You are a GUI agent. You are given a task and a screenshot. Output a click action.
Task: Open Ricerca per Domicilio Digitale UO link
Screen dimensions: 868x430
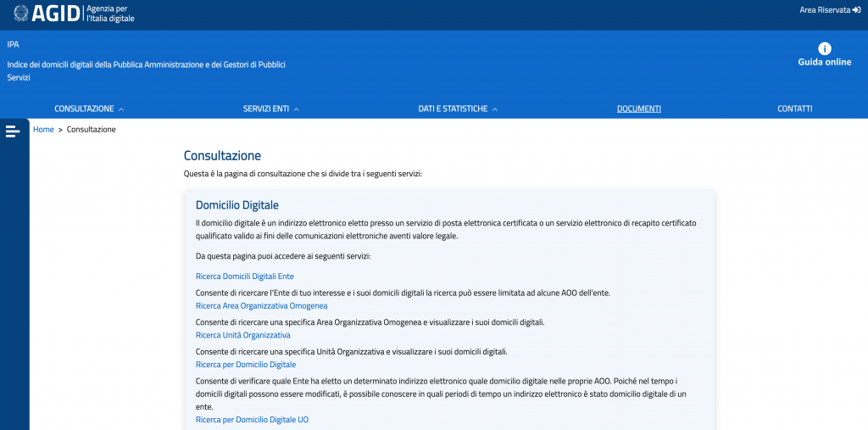pos(252,420)
